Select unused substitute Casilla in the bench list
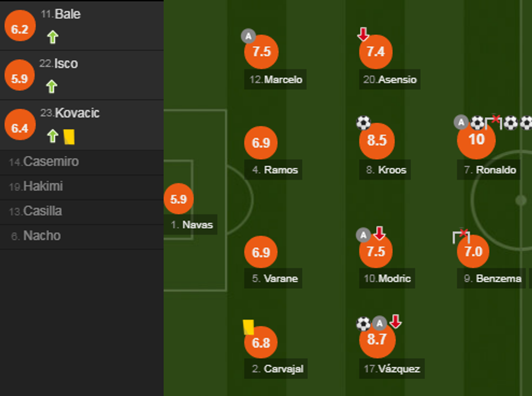Viewport: 532px width, 396px height. 36,211
